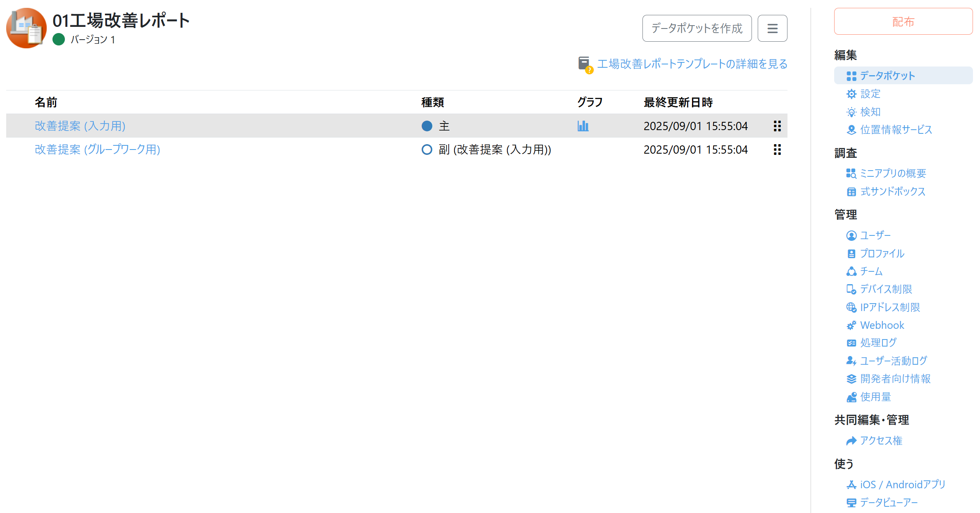Click the 位置情報サービス pin icon
The height and width of the screenshot is (513, 980).
pyautogui.click(x=851, y=130)
